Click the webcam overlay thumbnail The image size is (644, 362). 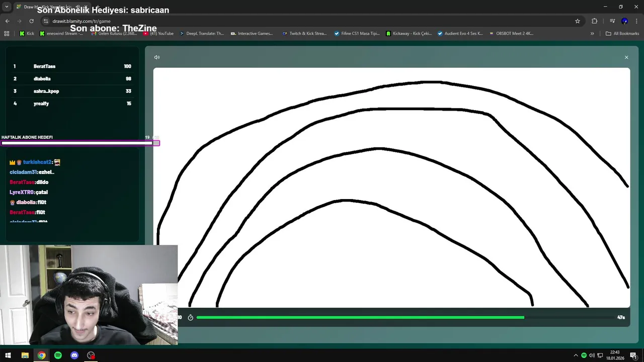point(89,295)
